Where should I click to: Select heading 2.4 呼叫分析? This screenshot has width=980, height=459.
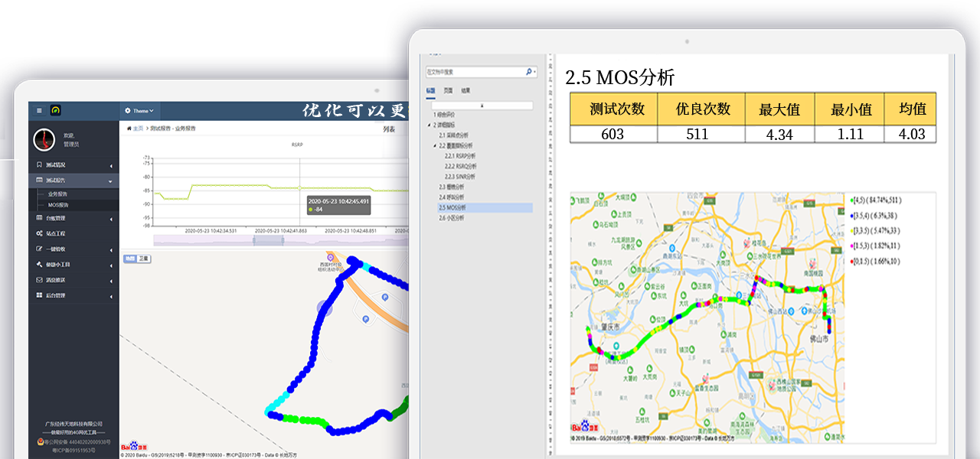click(x=451, y=197)
